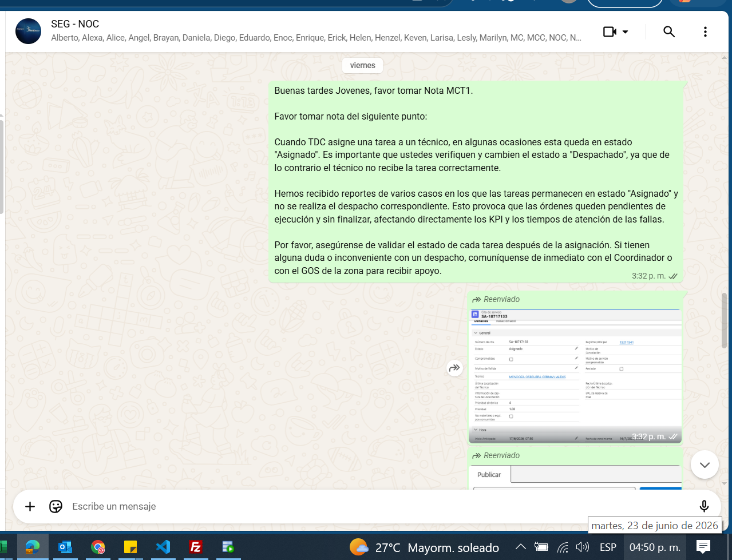This screenshot has height=560, width=732.
Task: Click the 3:32 p. m. timestamp on text message
Action: [x=648, y=276]
